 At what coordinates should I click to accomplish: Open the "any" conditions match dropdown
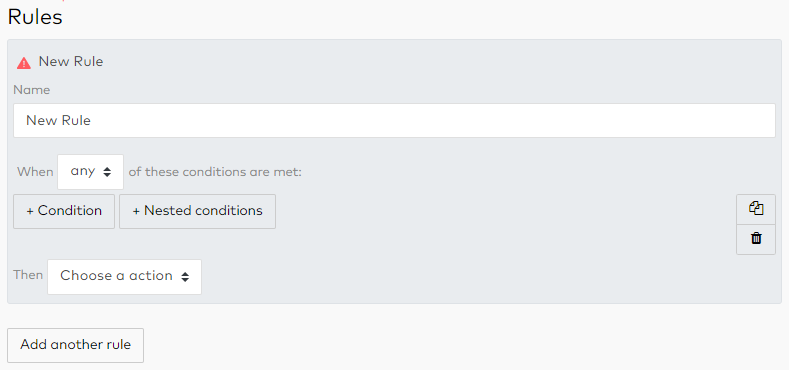point(91,172)
